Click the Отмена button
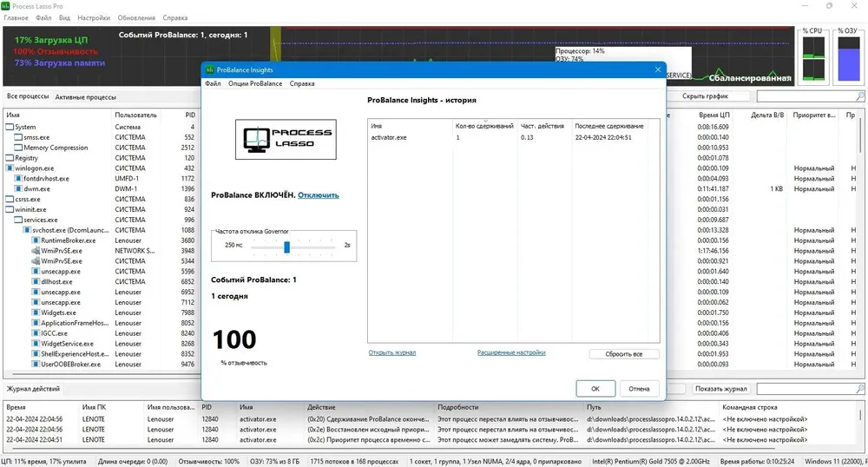 (x=639, y=388)
